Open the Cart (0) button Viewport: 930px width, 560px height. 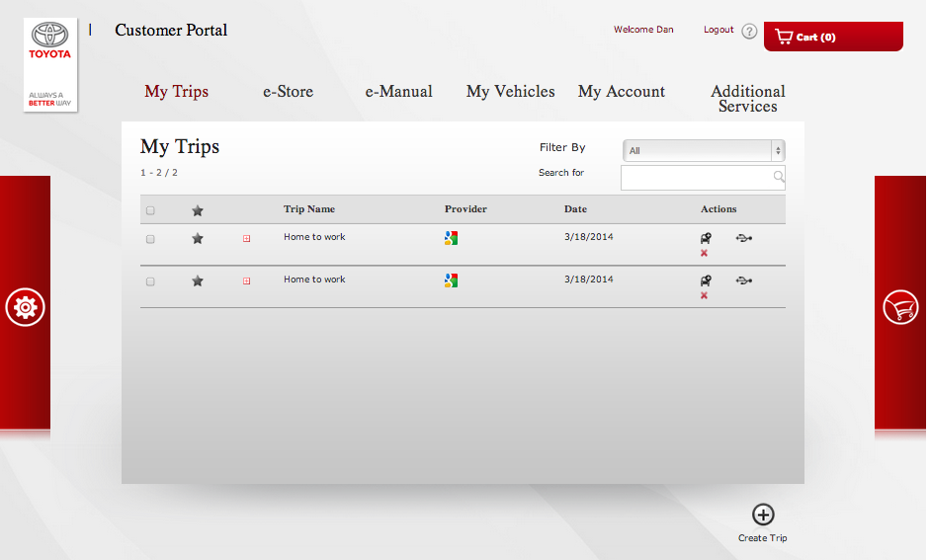pyautogui.click(x=833, y=37)
